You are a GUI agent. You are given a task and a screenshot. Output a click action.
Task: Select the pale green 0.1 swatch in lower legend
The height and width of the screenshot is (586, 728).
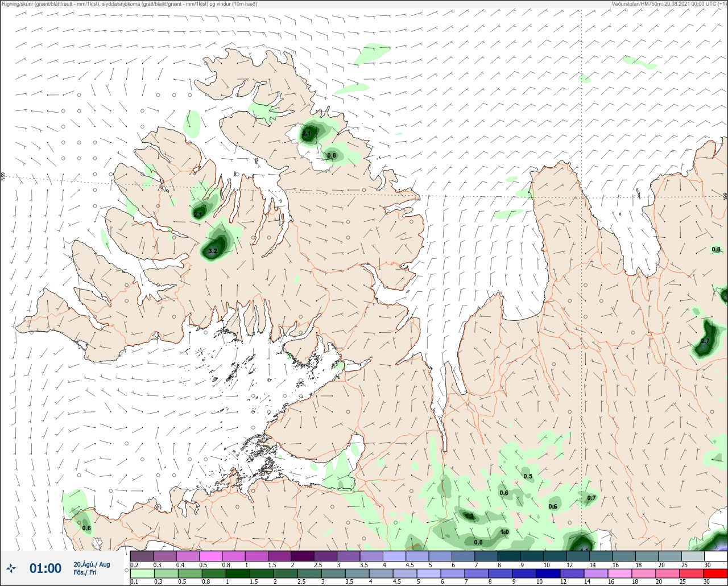point(142,573)
